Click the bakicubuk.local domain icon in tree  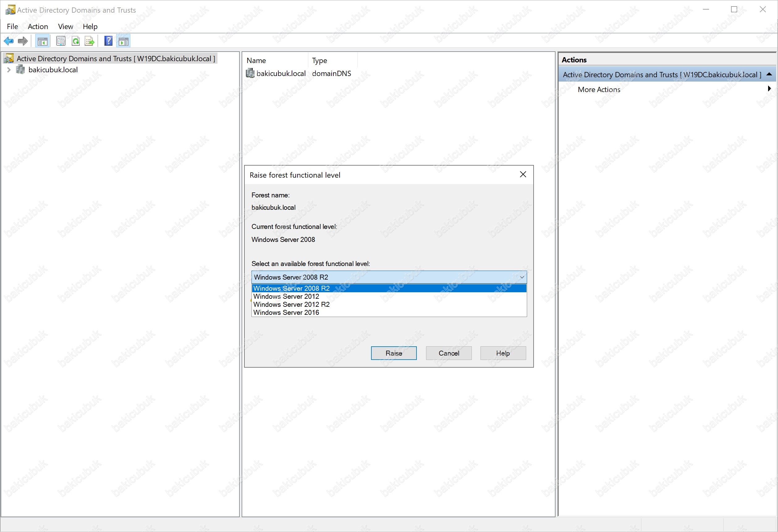pyautogui.click(x=21, y=70)
